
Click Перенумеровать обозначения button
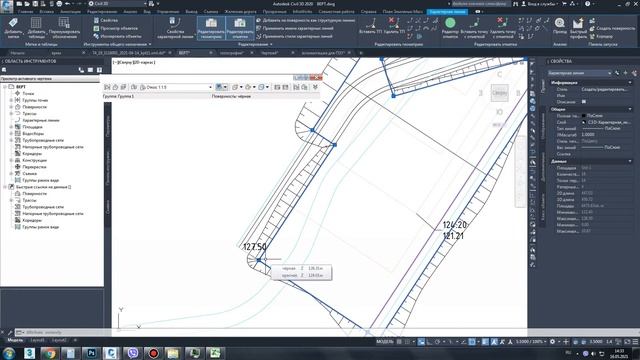(x=64, y=28)
